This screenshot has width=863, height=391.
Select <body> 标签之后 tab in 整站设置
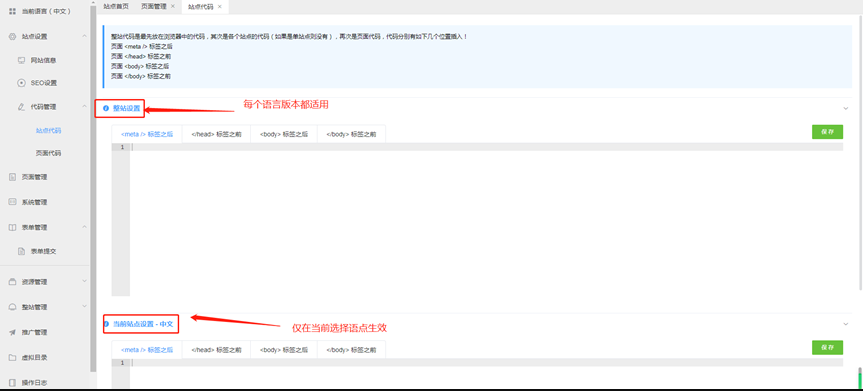pyautogui.click(x=284, y=134)
